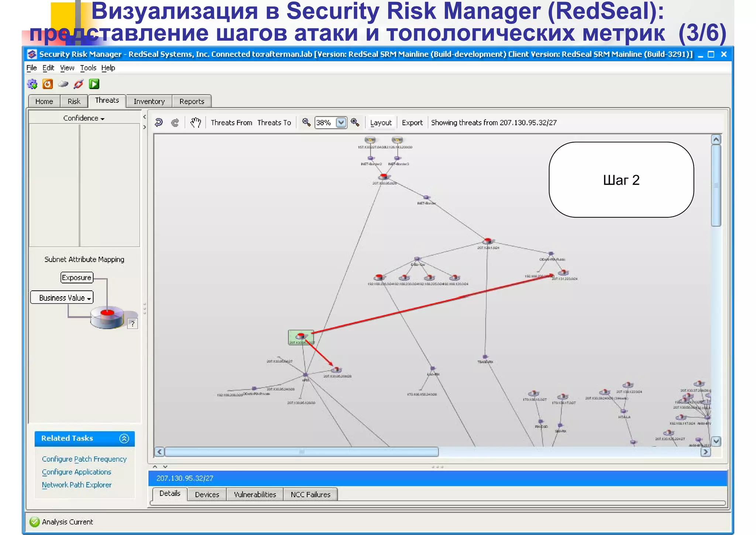Open the NCC Failures tab
Viewport: 756px width, 535px height.
pyautogui.click(x=310, y=494)
